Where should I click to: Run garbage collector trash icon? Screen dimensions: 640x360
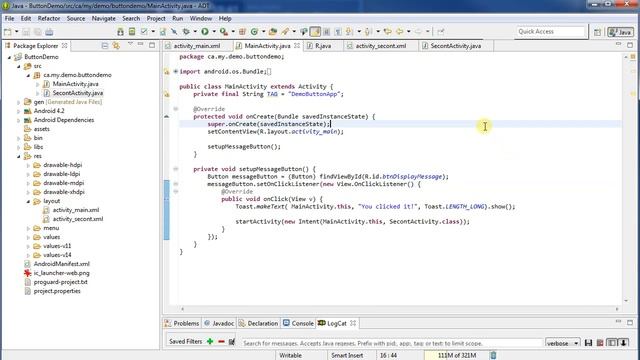click(493, 356)
